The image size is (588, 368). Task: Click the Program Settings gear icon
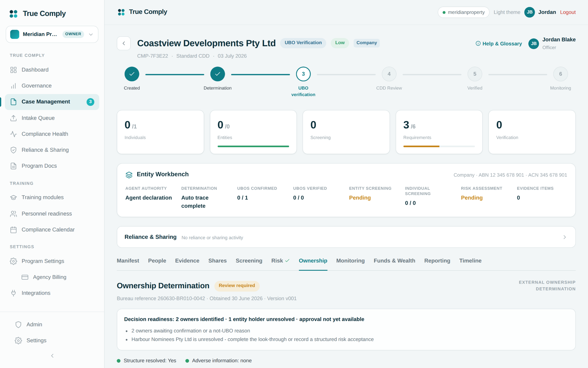click(x=13, y=261)
